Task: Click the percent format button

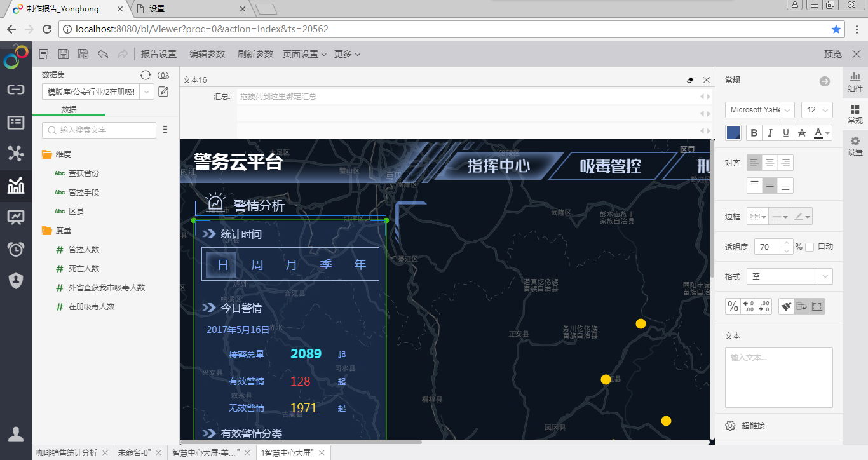Action: [x=733, y=307]
